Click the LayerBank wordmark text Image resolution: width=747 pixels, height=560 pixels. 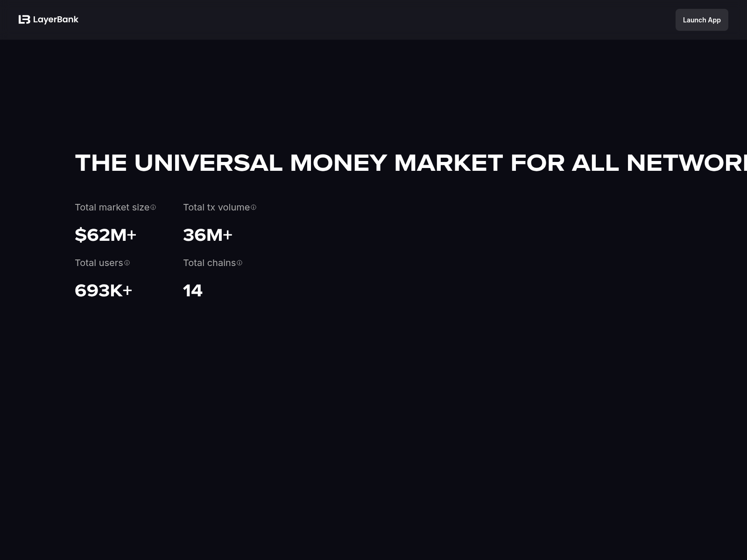(56, 20)
